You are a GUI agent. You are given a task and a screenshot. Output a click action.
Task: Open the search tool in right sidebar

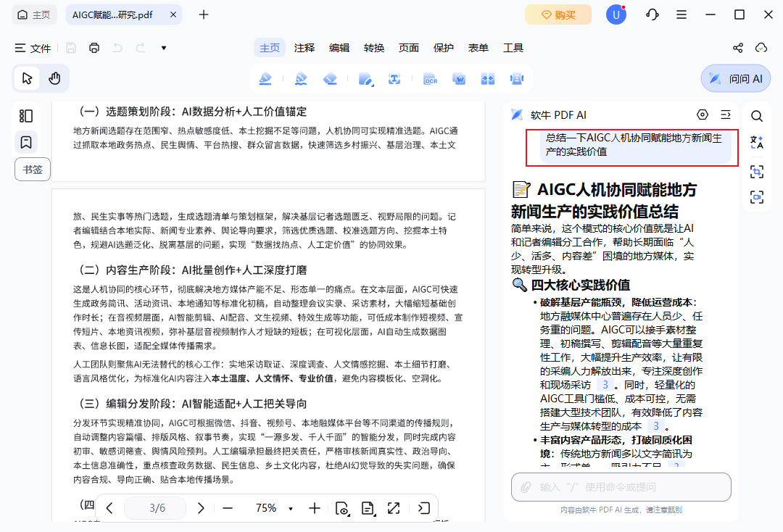click(756, 116)
